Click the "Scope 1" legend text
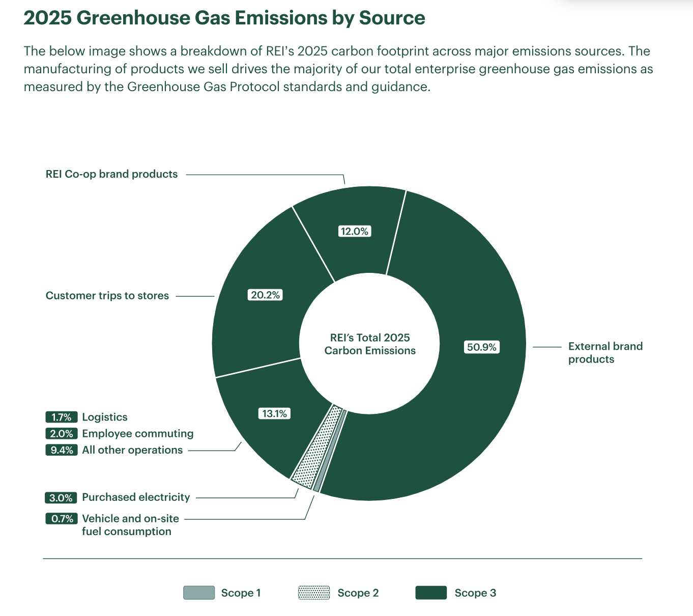693x616 pixels. click(241, 593)
